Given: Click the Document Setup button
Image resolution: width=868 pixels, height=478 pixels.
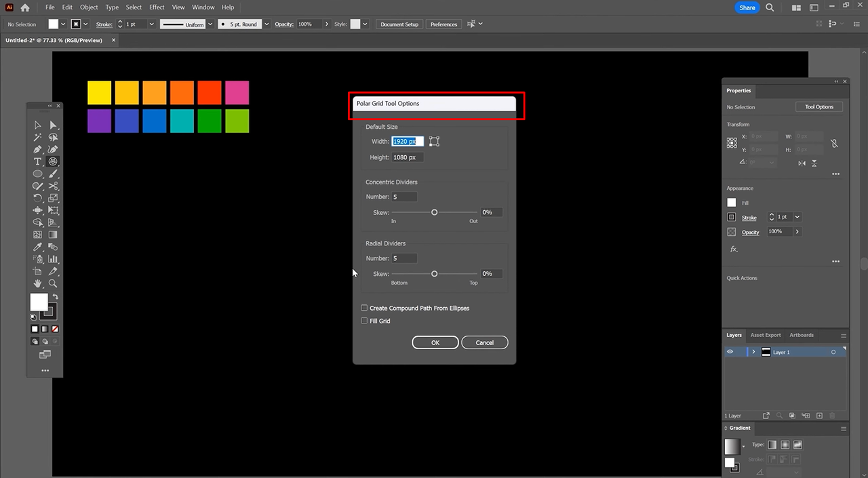Looking at the screenshot, I should click(399, 24).
